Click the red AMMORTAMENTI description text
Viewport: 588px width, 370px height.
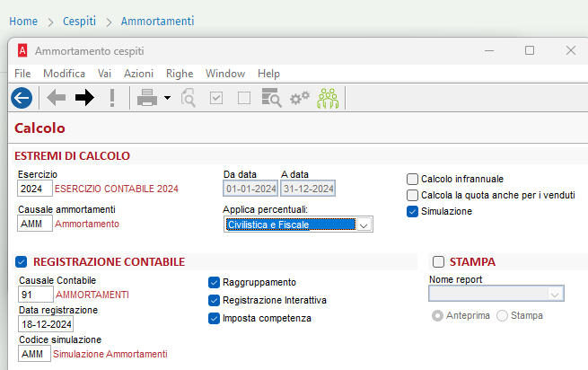[x=92, y=295]
